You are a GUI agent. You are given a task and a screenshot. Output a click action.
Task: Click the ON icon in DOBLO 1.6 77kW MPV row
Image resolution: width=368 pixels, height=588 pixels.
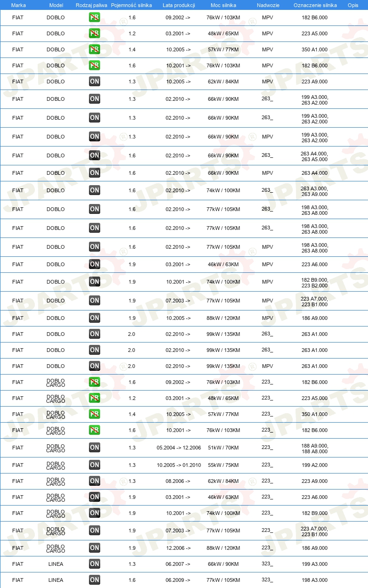tap(95, 247)
